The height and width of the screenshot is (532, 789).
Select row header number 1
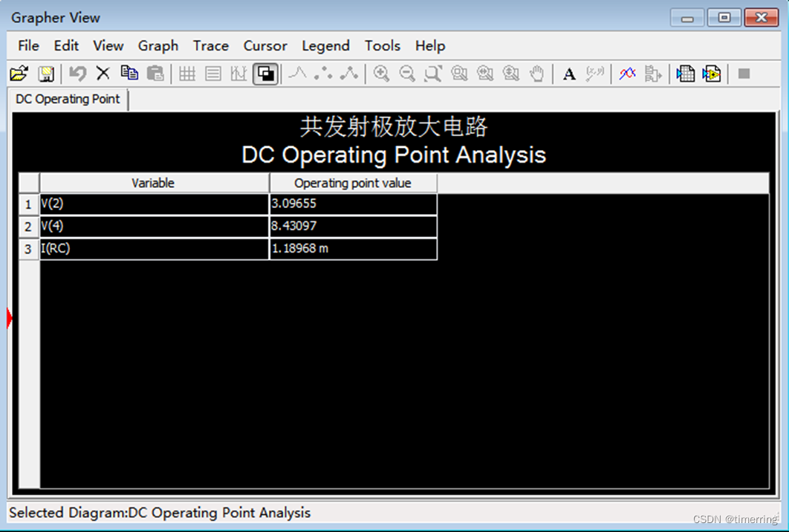[x=29, y=204]
